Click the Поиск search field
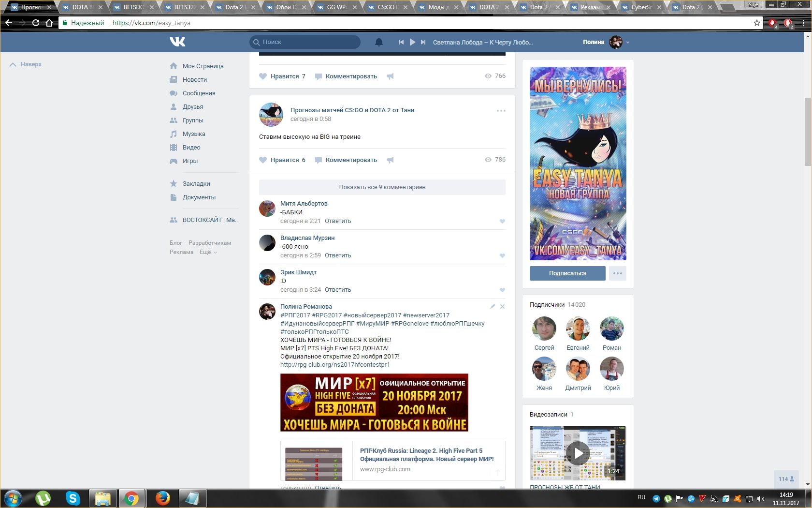812x508 pixels. tap(309, 42)
